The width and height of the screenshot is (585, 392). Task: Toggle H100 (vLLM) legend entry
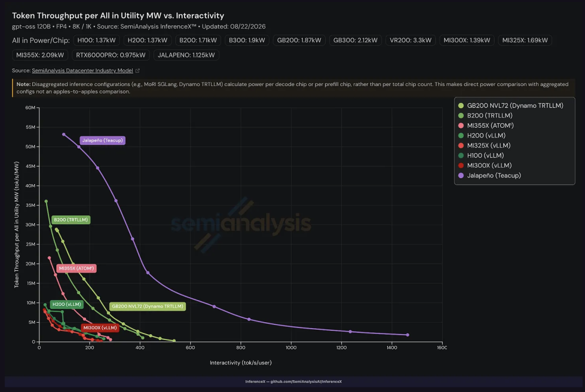coord(481,155)
